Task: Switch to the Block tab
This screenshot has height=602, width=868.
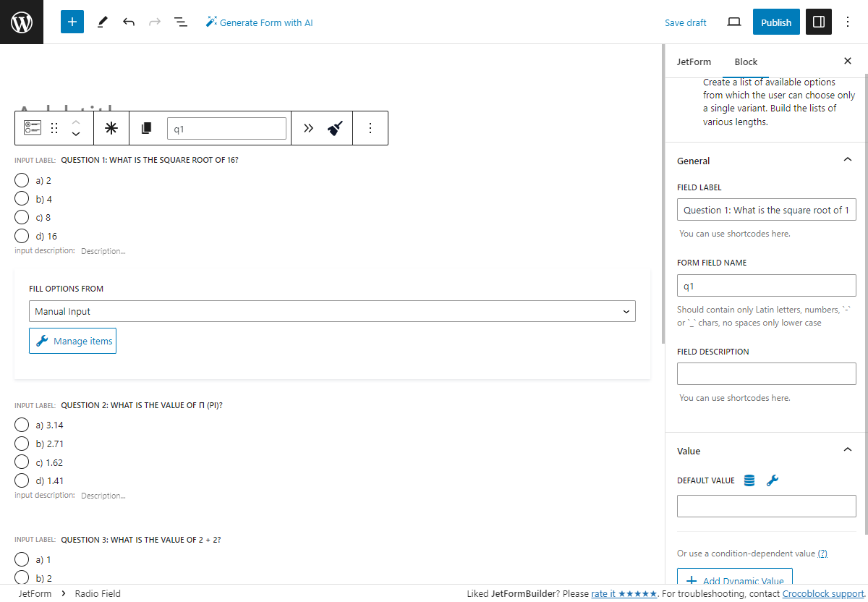Action: click(x=745, y=62)
